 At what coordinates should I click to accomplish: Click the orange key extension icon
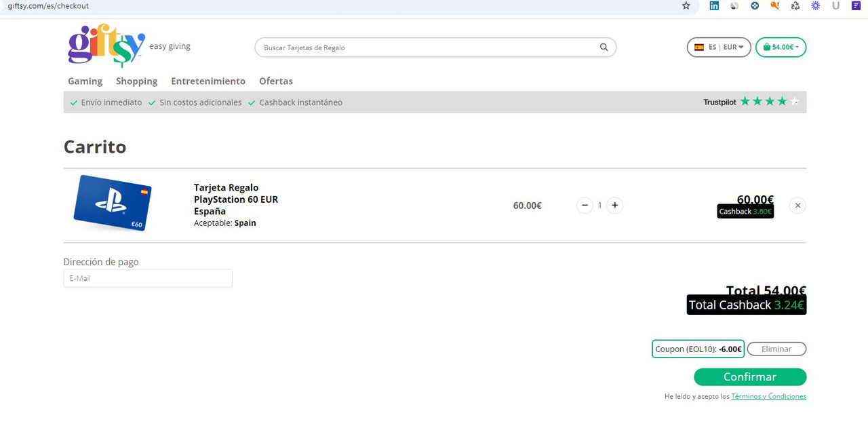coord(775,5)
